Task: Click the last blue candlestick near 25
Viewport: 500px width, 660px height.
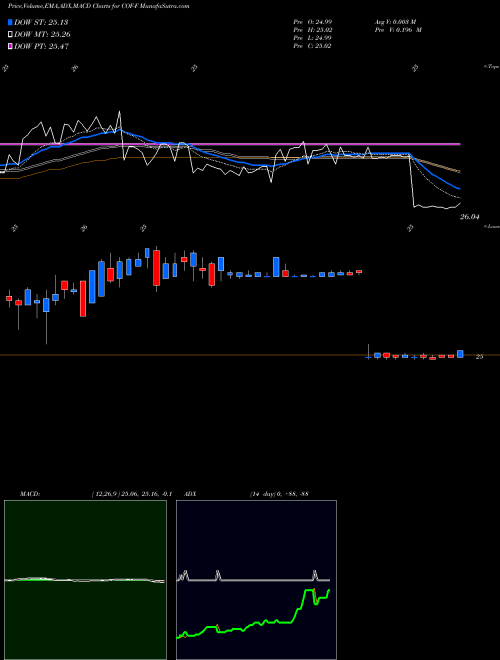Action: (460, 354)
